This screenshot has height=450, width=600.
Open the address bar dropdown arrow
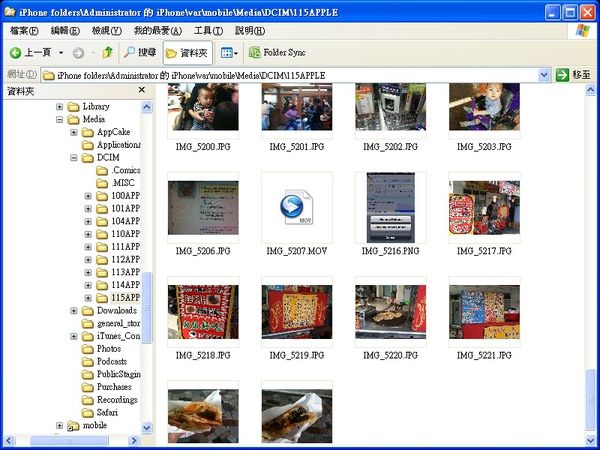pos(544,74)
